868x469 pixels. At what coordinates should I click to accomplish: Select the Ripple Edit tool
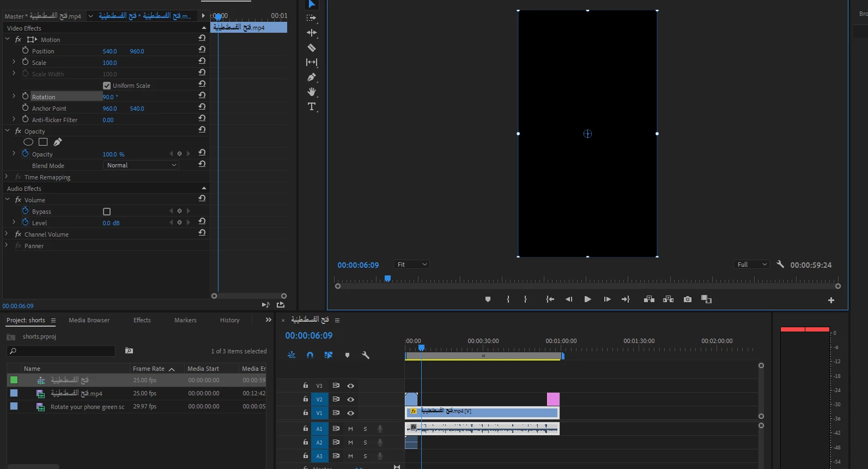312,33
